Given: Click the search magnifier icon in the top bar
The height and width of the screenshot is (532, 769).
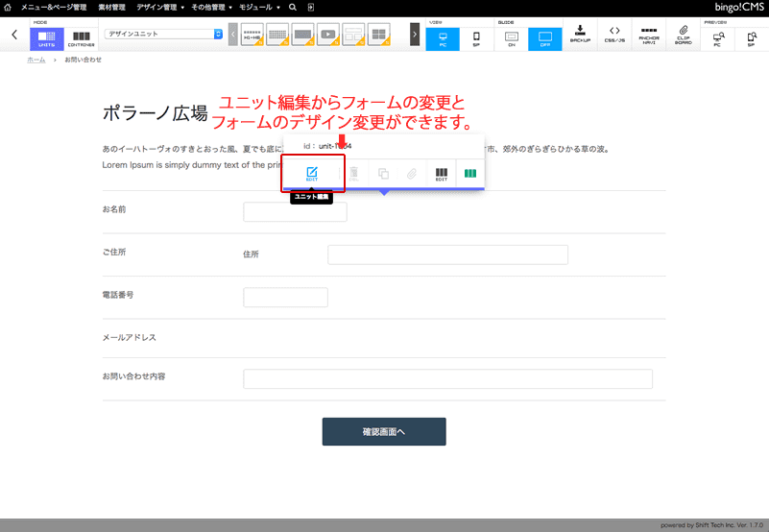Looking at the screenshot, I should tap(293, 8).
